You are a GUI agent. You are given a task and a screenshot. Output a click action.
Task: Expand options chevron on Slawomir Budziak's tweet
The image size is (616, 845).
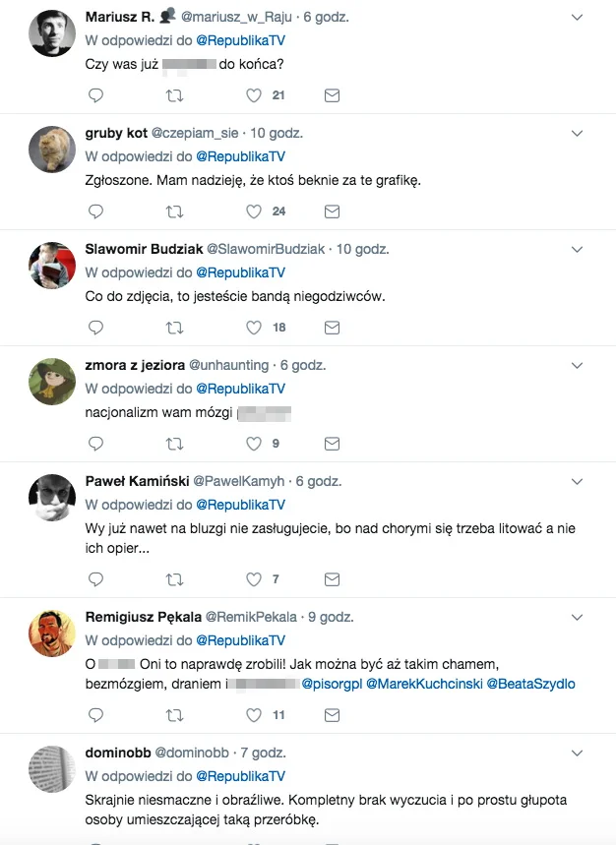tap(577, 250)
